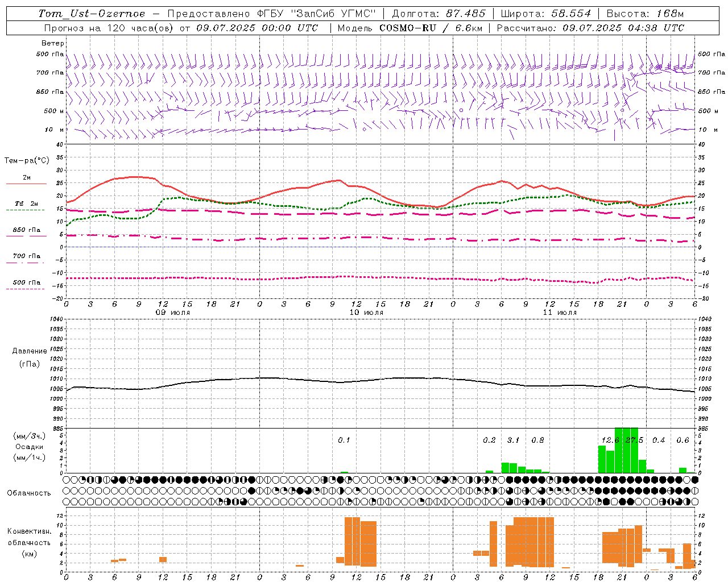Click the "Тем-ра(°C)" temperature panel label
The height and width of the screenshot is (582, 728).
pos(27,161)
